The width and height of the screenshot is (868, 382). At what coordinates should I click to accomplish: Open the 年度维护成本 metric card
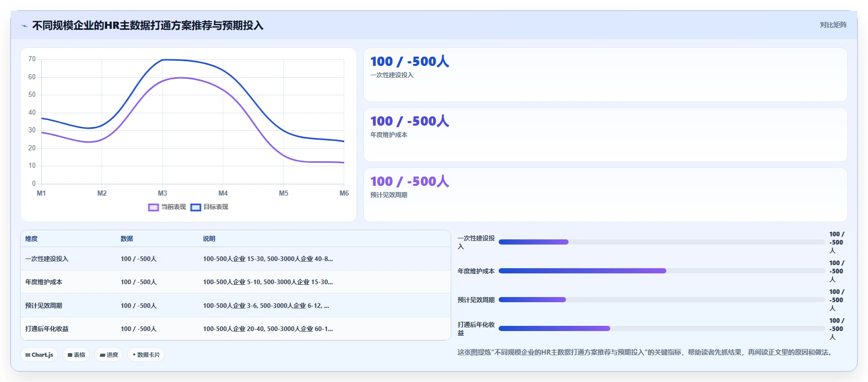click(x=605, y=135)
